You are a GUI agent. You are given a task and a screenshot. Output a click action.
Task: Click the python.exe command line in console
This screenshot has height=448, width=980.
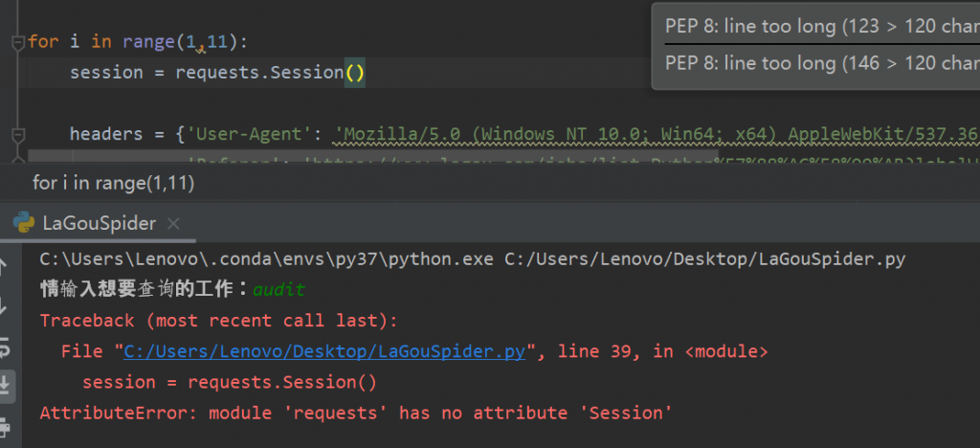tap(473, 259)
